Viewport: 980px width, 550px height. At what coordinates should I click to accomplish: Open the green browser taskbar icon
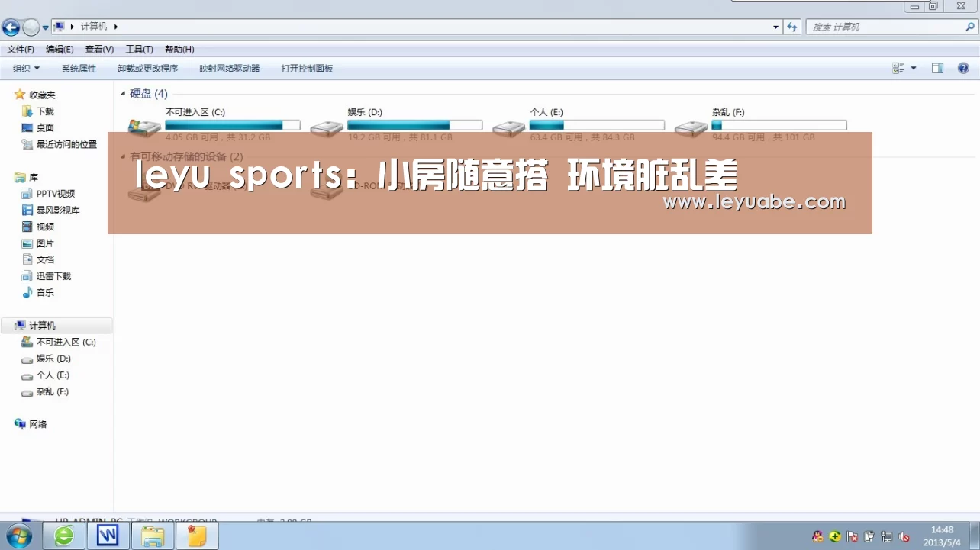tap(64, 536)
